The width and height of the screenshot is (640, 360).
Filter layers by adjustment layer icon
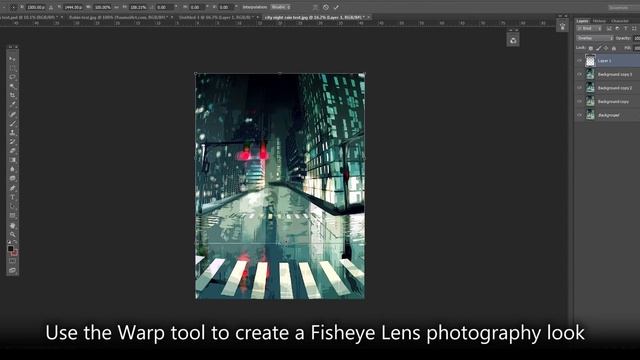(617, 29)
